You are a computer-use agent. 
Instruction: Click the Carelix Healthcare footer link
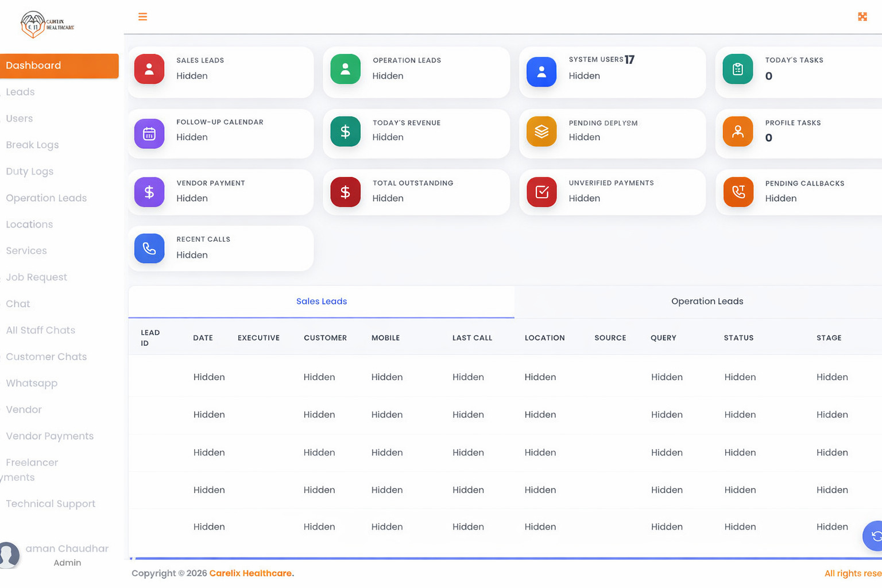(250, 573)
